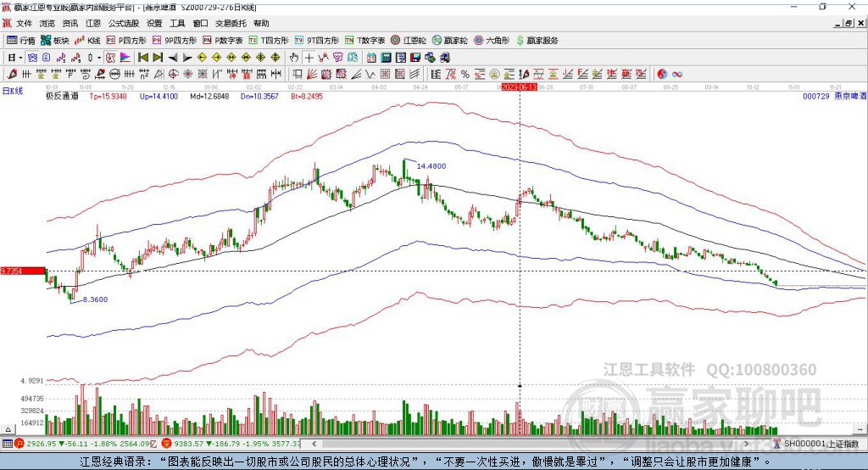The width and height of the screenshot is (868, 470).
Task: Open the P四方形 tool
Action: 126,41
